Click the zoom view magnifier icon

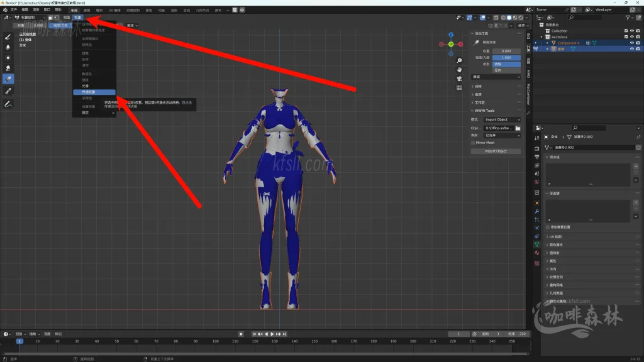(x=459, y=61)
